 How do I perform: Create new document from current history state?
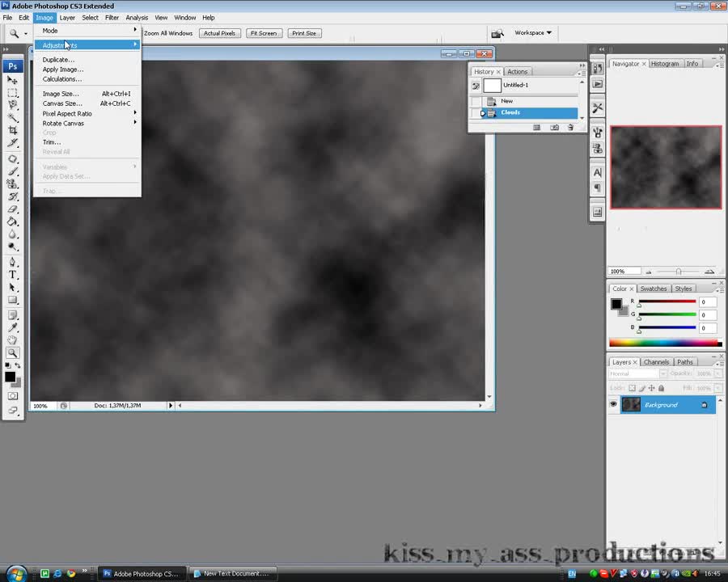point(537,127)
